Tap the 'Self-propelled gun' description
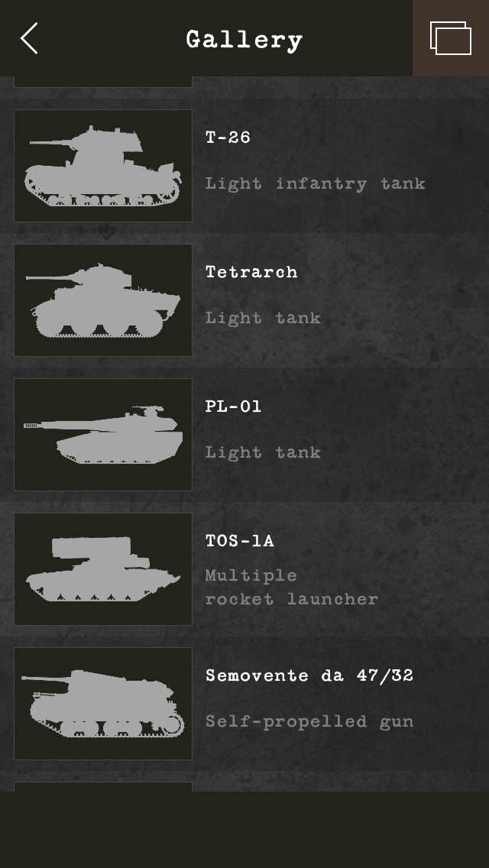The width and height of the screenshot is (489, 868). [x=309, y=721]
